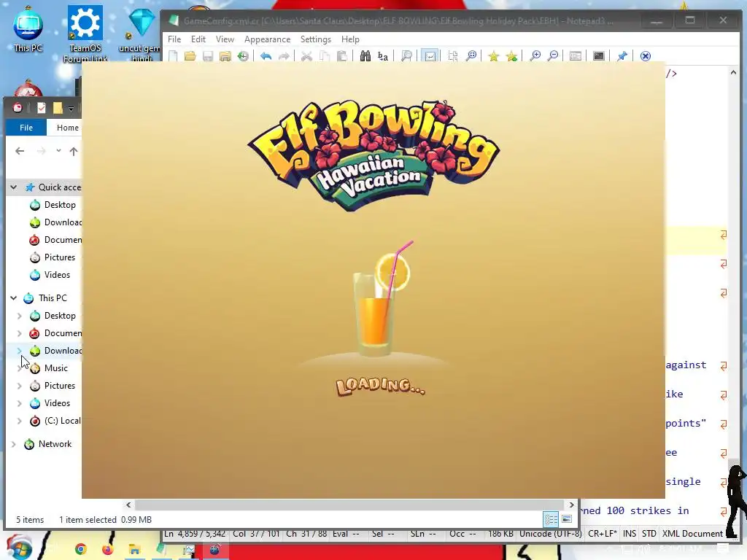Toggle STD mode in Notepad3 status bar

[x=649, y=534]
